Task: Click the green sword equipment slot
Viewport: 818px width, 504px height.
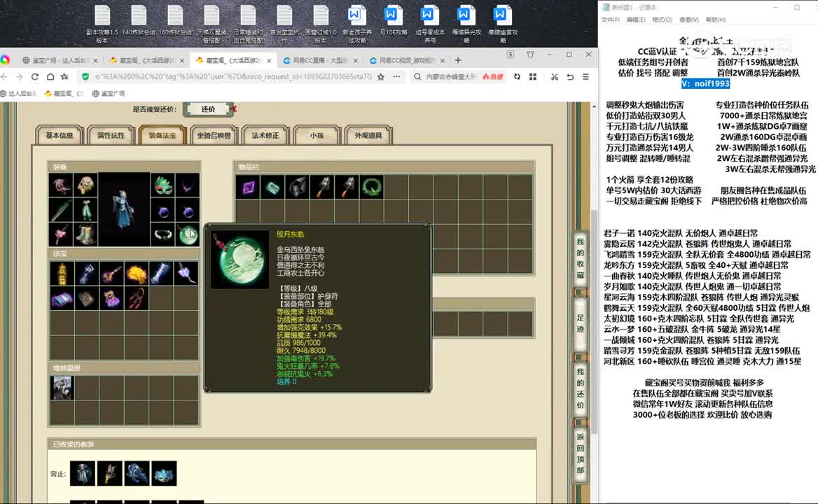Action: [61, 211]
